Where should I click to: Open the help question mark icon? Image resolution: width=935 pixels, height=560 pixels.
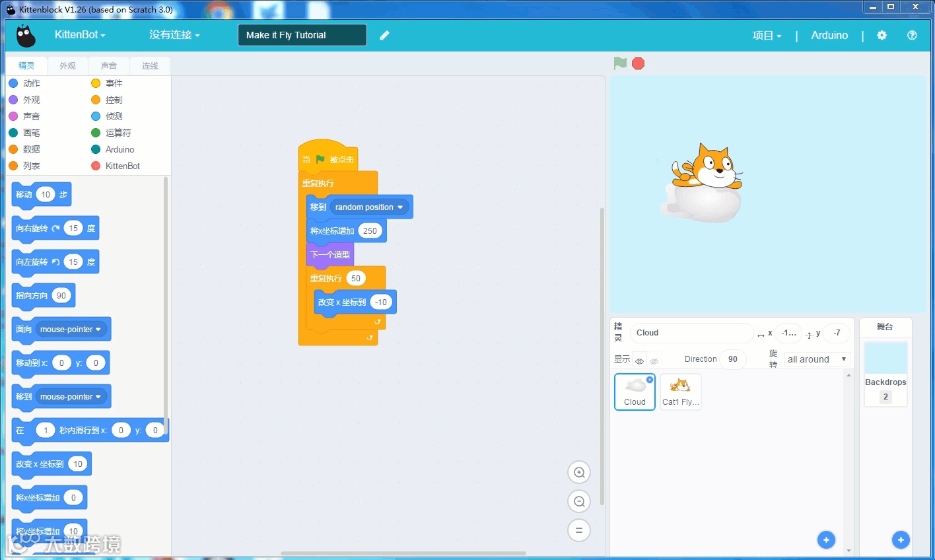912,36
